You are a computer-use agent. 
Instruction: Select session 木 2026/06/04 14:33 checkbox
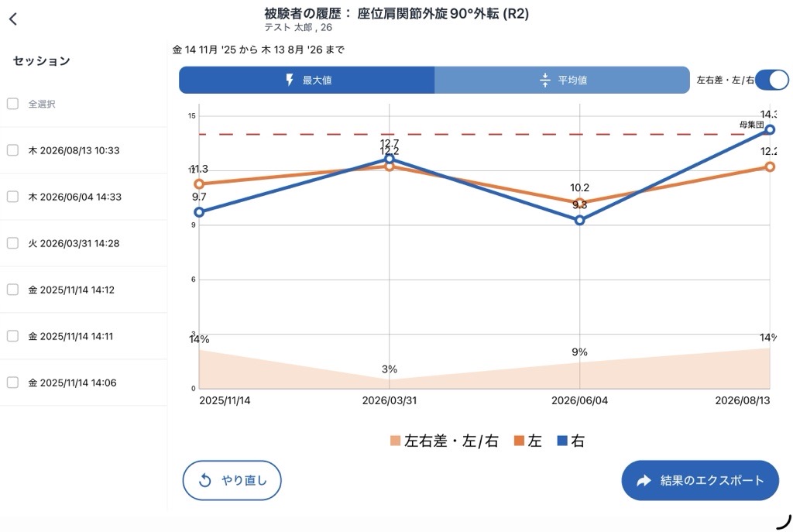(12, 197)
